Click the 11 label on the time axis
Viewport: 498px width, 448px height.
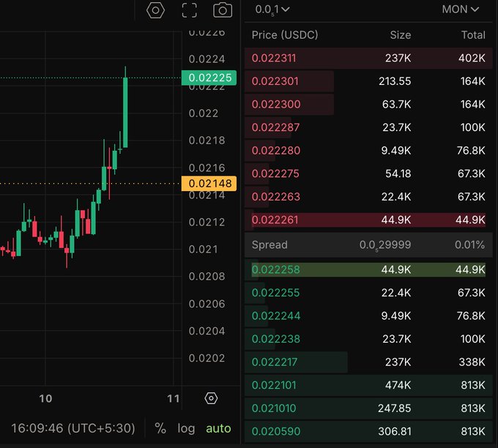point(174,398)
